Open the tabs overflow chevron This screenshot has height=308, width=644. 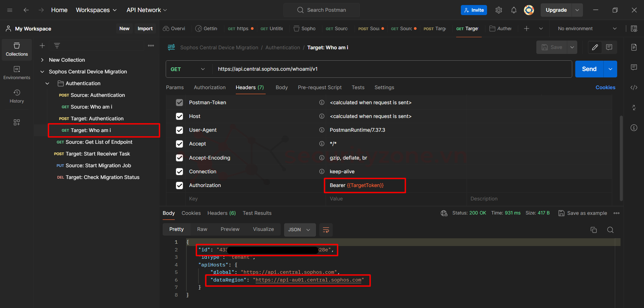point(541,28)
